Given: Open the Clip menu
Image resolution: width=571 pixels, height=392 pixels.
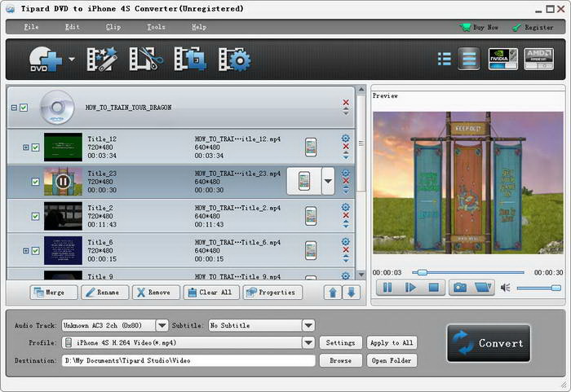Looking at the screenshot, I should coord(113,27).
